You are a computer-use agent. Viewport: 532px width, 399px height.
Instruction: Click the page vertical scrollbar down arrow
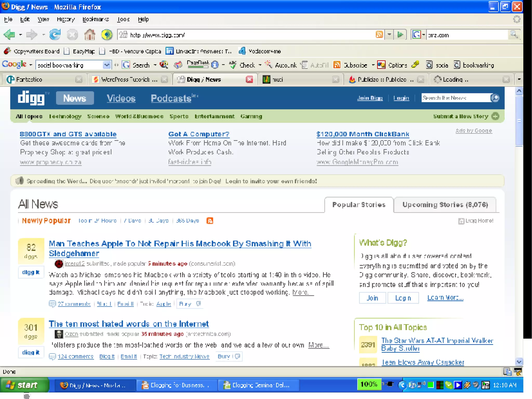pos(519,362)
